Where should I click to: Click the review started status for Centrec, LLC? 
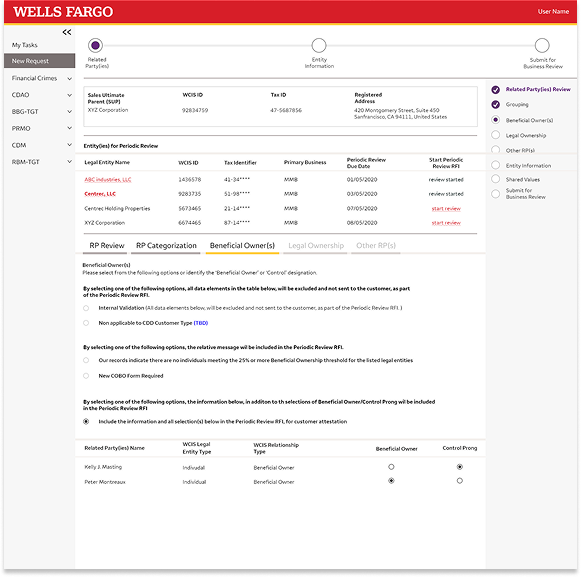(446, 194)
